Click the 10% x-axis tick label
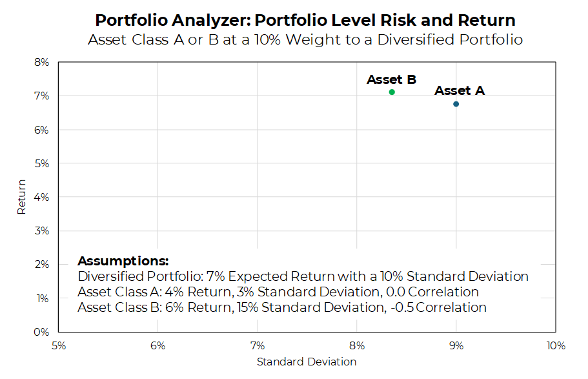Viewport: 588px width, 379px height. [x=555, y=345]
